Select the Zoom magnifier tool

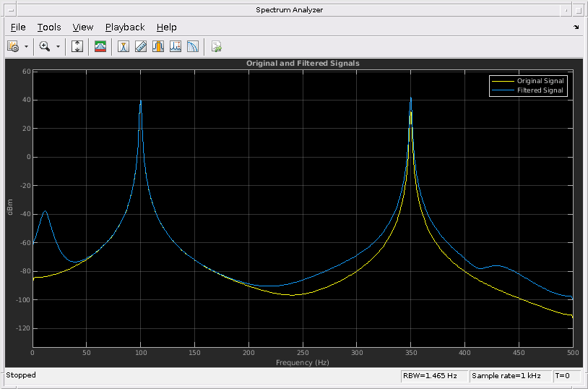(45, 46)
